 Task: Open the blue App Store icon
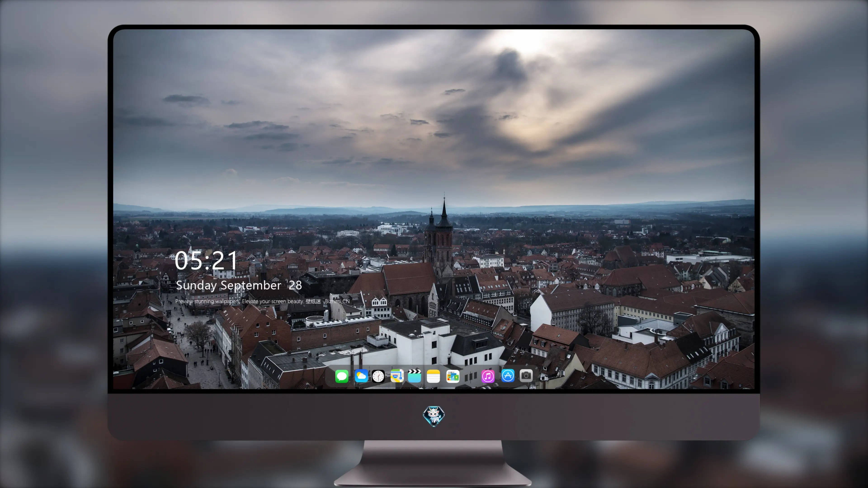(508, 376)
